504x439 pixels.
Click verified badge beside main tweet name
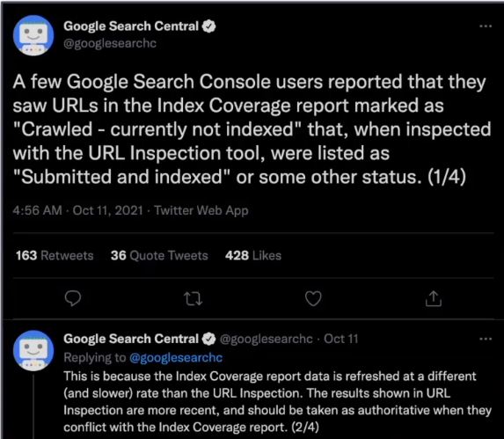pos(209,26)
